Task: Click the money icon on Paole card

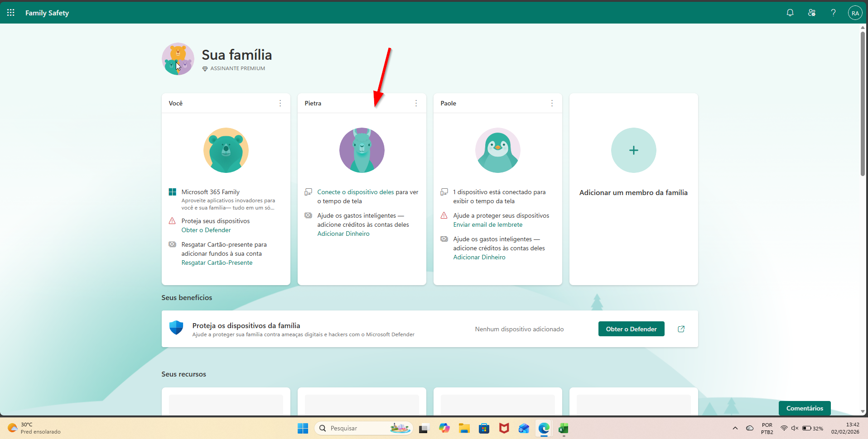Action: pos(444,239)
